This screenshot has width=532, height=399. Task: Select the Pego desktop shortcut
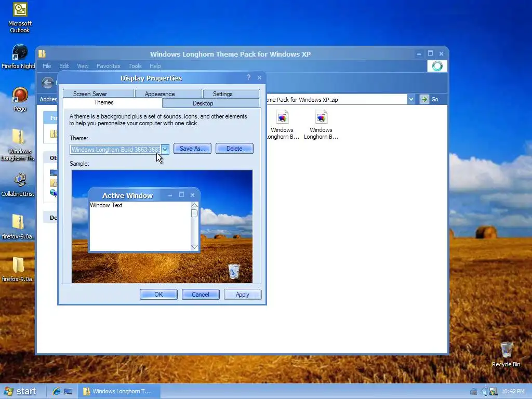click(x=20, y=99)
